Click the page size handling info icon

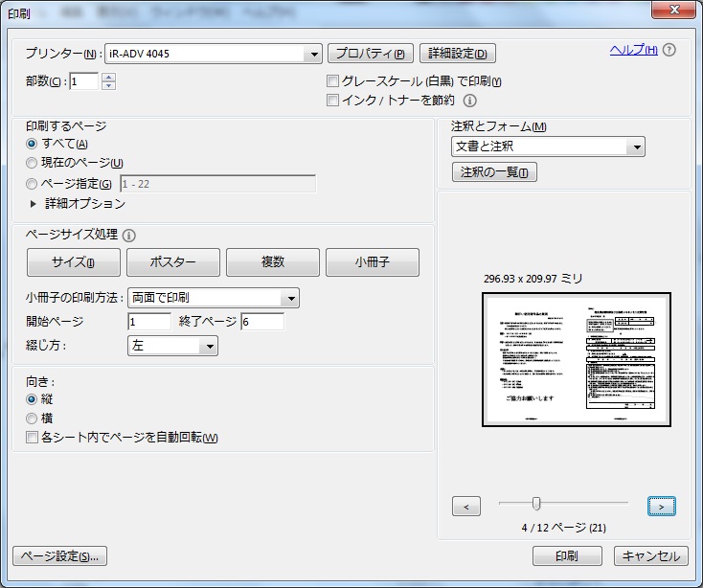point(129,235)
